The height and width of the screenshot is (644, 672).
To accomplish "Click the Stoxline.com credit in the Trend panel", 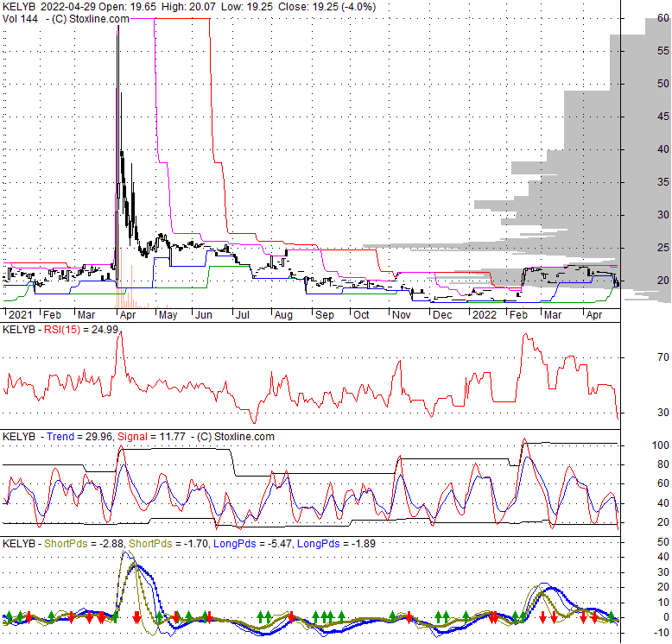I will (244, 437).
